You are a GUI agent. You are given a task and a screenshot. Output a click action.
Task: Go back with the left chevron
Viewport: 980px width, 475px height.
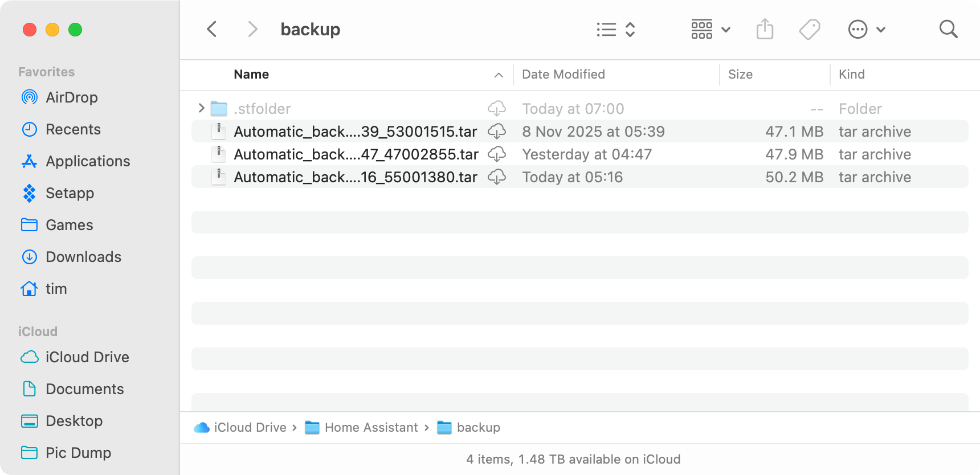pos(212,29)
